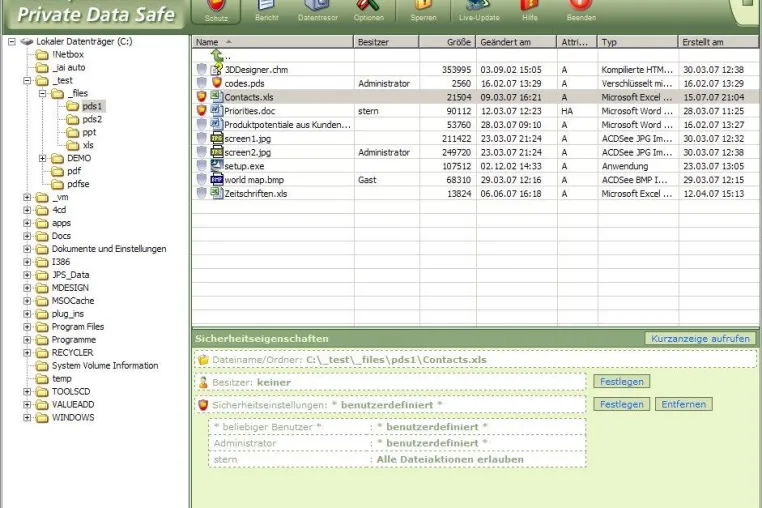The image size is (762, 508).
Task: Click the shield icon beside Priorities.doc
Action: pyautogui.click(x=202, y=110)
